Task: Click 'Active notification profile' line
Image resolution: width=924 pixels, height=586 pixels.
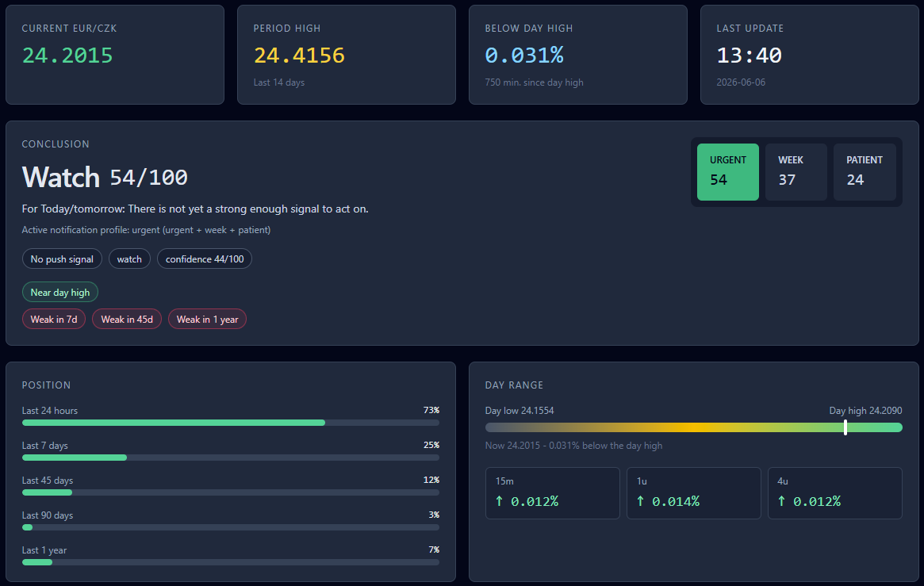Action: (x=146, y=230)
